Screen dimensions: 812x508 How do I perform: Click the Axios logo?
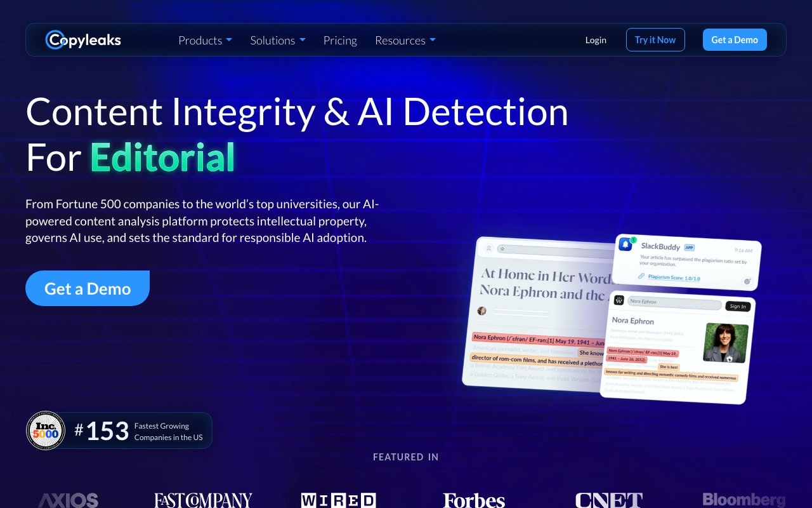tap(68, 500)
